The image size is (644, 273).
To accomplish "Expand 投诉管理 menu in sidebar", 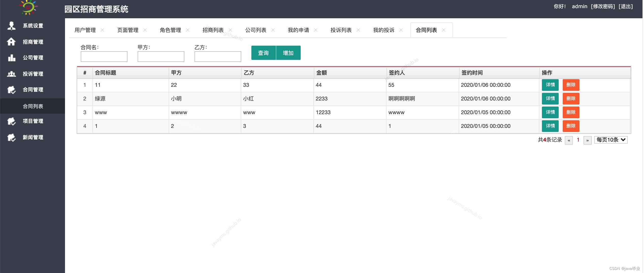I will pyautogui.click(x=33, y=74).
